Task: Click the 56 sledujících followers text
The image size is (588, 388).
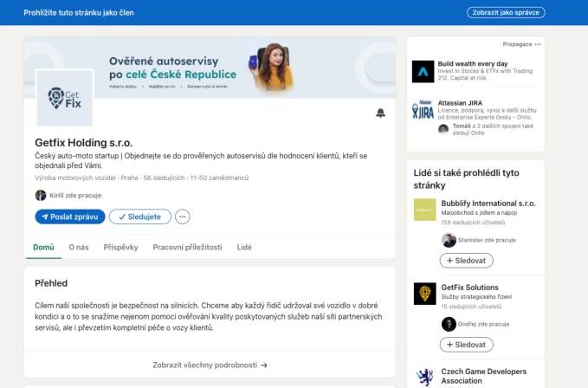Action: 164,178
